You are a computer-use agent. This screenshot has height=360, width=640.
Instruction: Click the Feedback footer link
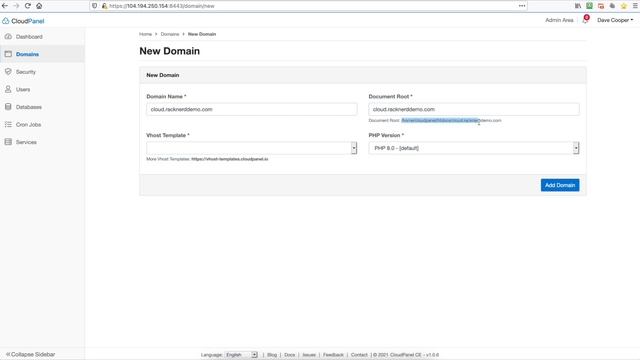pyautogui.click(x=333, y=355)
